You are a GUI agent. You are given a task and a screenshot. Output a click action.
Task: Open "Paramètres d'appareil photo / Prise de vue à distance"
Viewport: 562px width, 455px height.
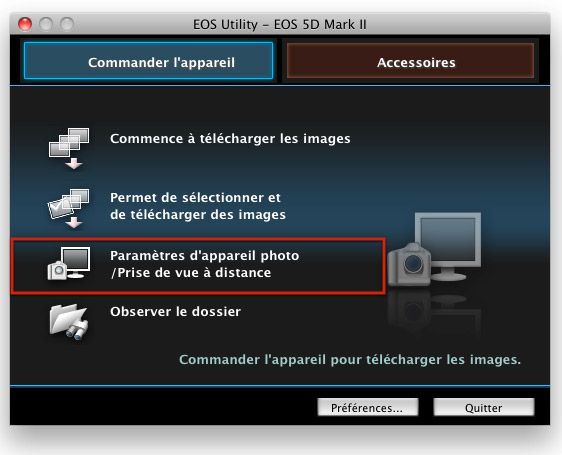(204, 264)
